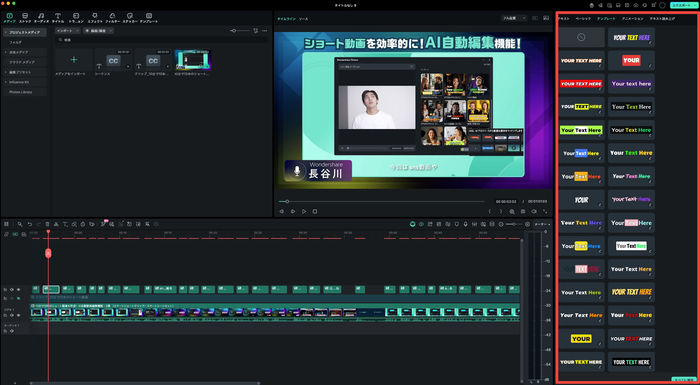
Task: Switch to the テキスト読み上げ tab
Action: tap(662, 19)
